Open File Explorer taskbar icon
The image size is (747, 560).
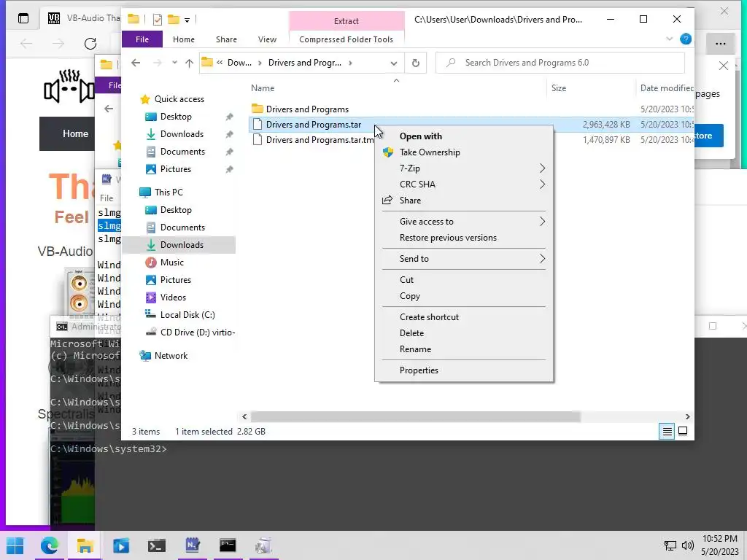85,545
